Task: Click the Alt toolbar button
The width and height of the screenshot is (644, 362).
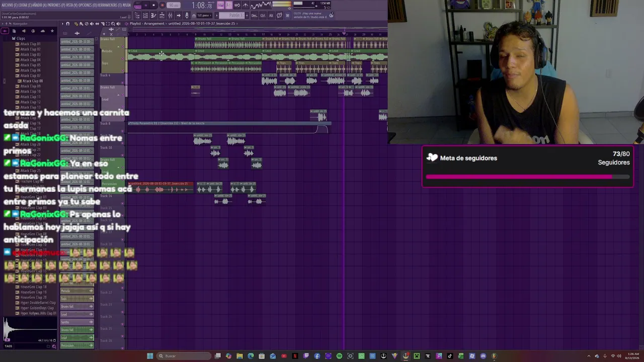Action: coord(271,16)
